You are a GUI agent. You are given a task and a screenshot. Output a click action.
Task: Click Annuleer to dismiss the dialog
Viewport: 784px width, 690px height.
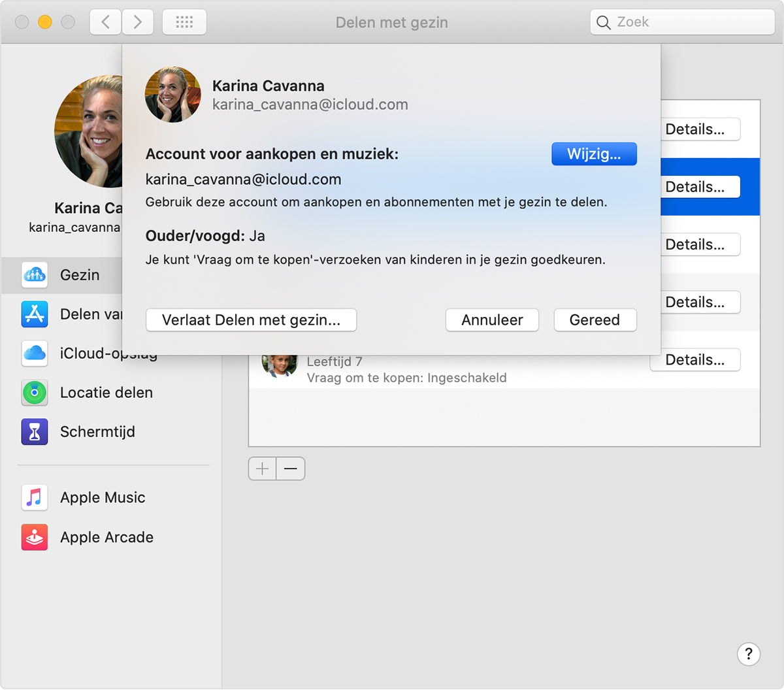492,320
